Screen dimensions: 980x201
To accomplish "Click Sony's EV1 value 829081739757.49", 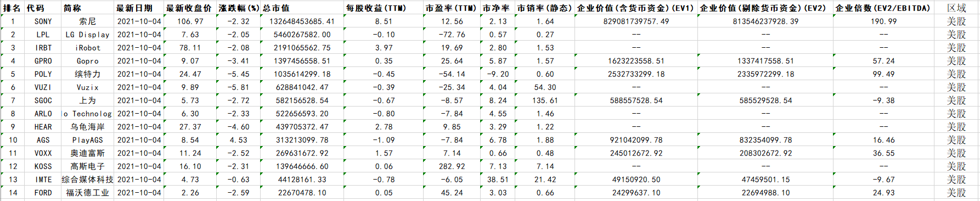I will (636, 21).
